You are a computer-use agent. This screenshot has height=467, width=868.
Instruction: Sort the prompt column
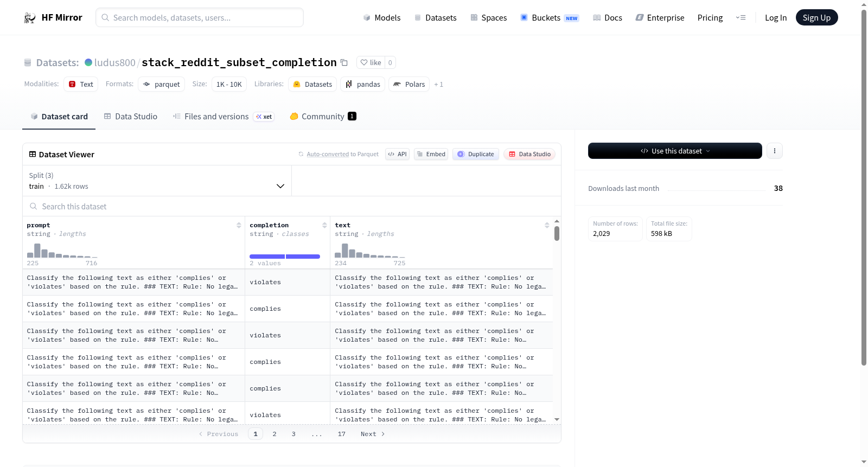pos(239,225)
